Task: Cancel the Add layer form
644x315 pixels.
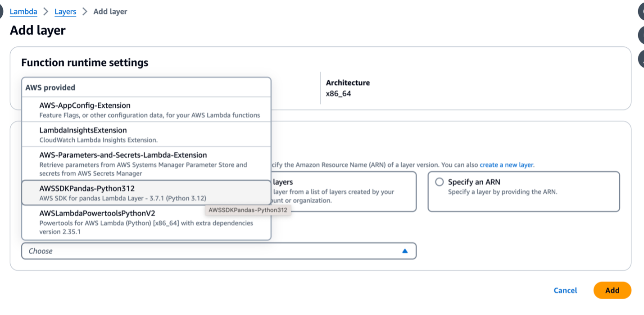Action: 565,290
